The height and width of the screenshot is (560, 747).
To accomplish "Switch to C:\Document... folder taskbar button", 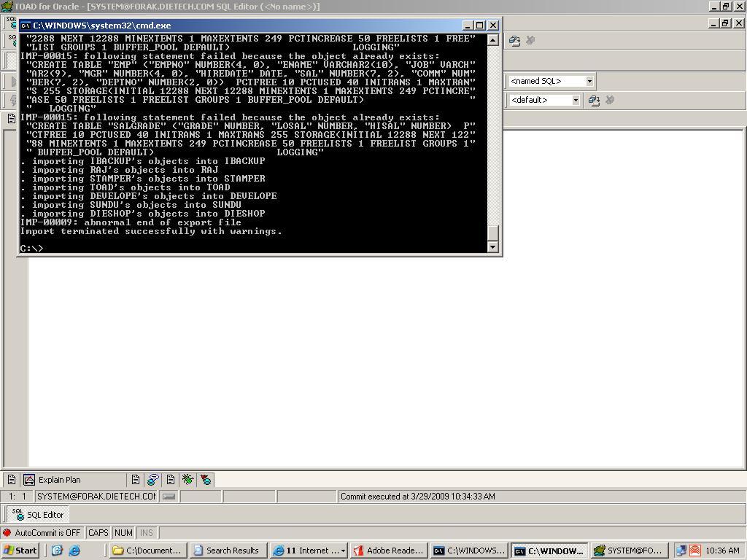I will point(147,551).
